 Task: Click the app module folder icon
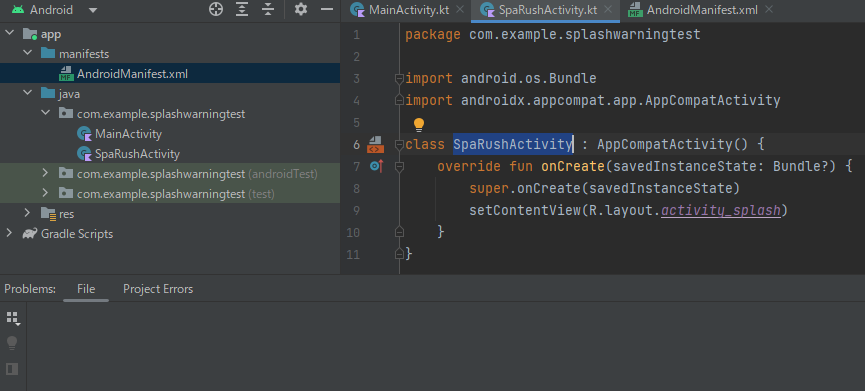[x=30, y=34]
